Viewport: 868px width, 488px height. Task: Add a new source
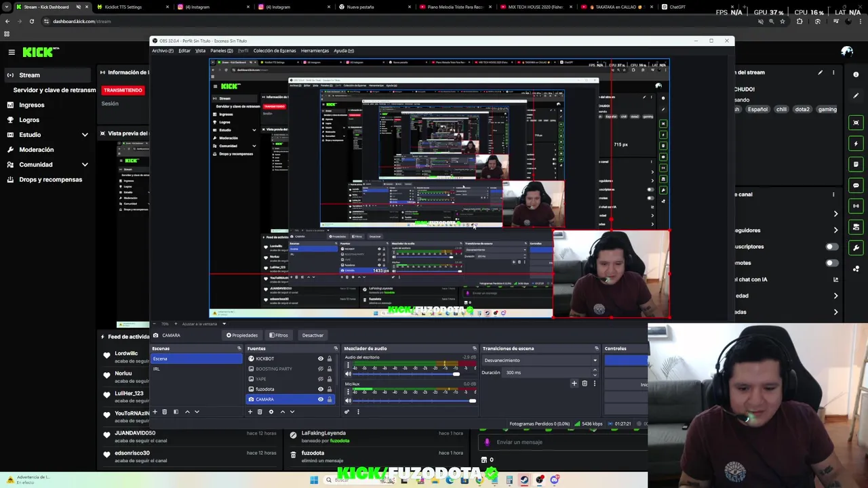point(250,412)
